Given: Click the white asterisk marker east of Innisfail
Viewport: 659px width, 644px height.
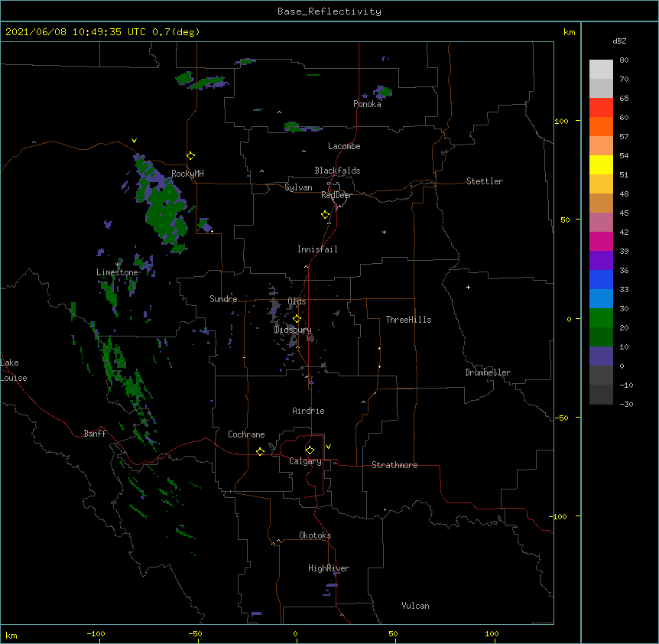Looking at the screenshot, I should point(384,232).
